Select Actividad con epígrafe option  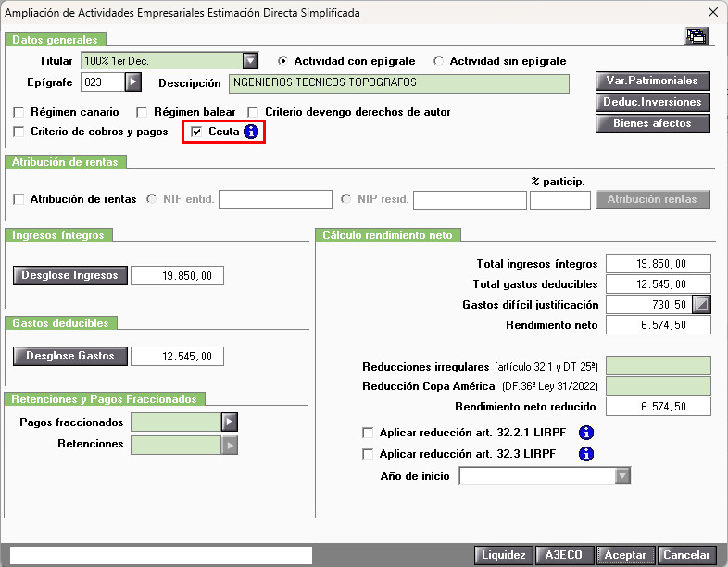pyautogui.click(x=282, y=61)
